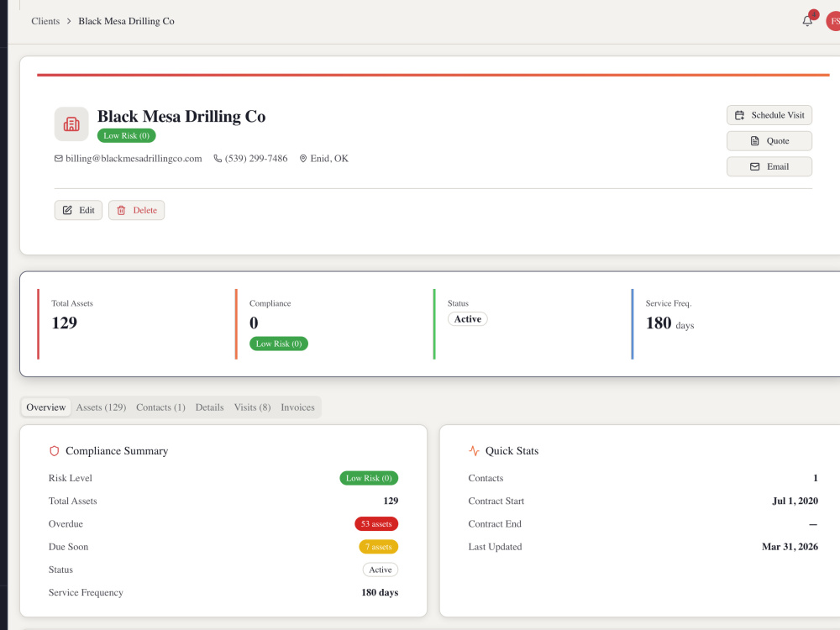The image size is (840, 630).
Task: Click the Email button
Action: coord(769,166)
